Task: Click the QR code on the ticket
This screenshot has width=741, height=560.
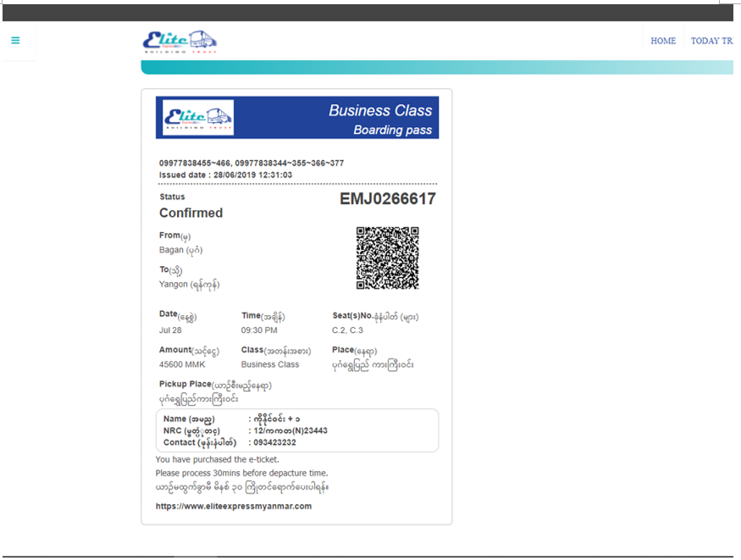Action: click(388, 258)
